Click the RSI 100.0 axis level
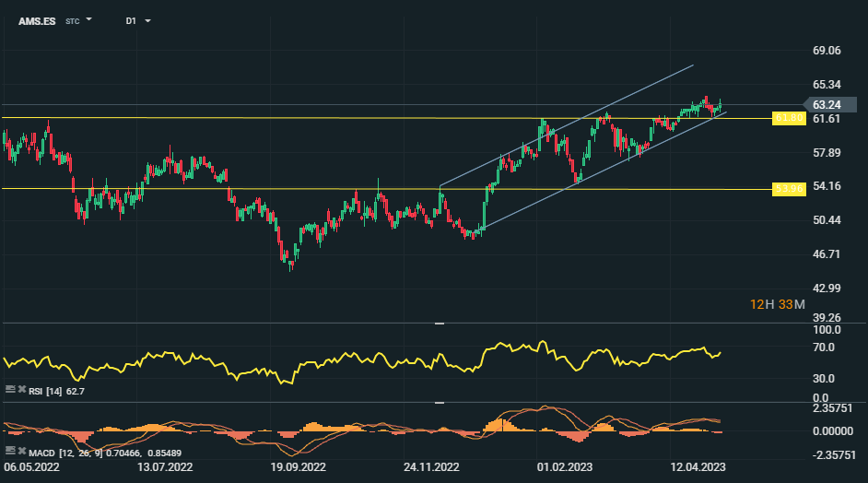Image resolution: width=868 pixels, height=483 pixels. coord(827,330)
